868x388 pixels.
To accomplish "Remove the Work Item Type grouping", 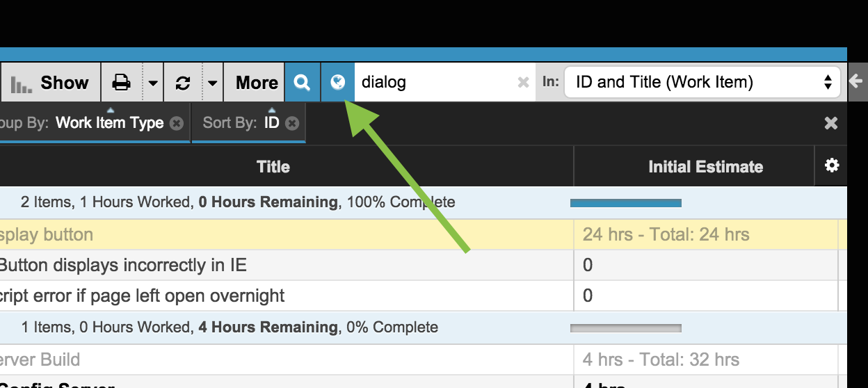I will tap(177, 123).
